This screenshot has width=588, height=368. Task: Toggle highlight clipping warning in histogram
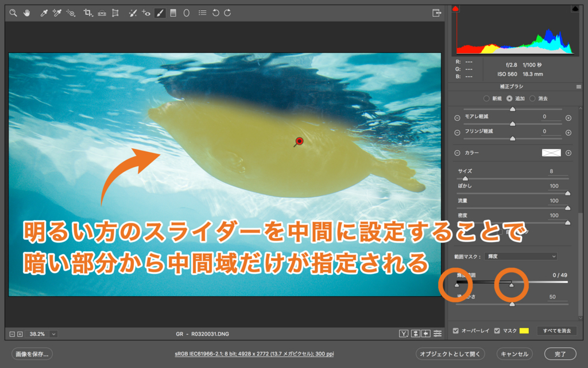pos(575,9)
